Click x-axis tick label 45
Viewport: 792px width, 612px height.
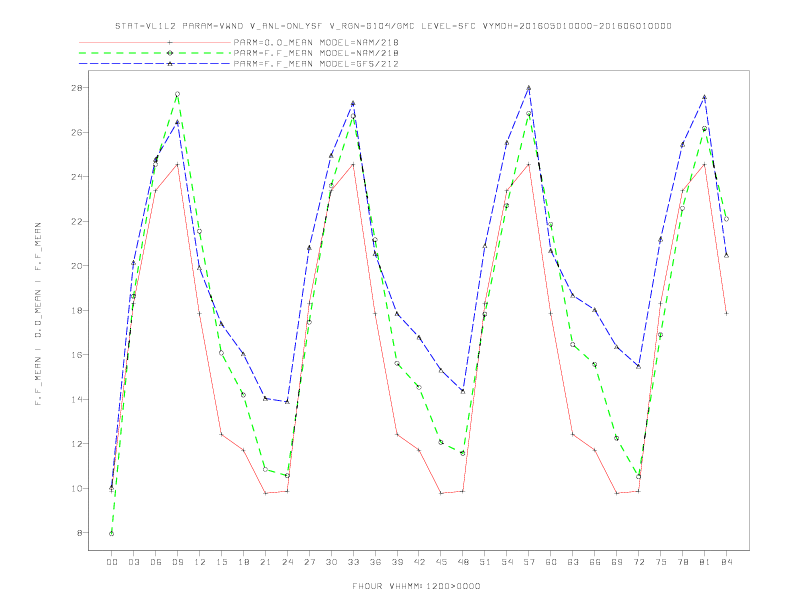point(441,562)
